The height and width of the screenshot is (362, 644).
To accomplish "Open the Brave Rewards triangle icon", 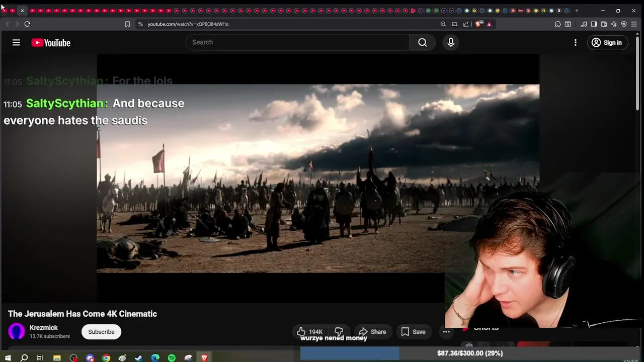I will [489, 24].
